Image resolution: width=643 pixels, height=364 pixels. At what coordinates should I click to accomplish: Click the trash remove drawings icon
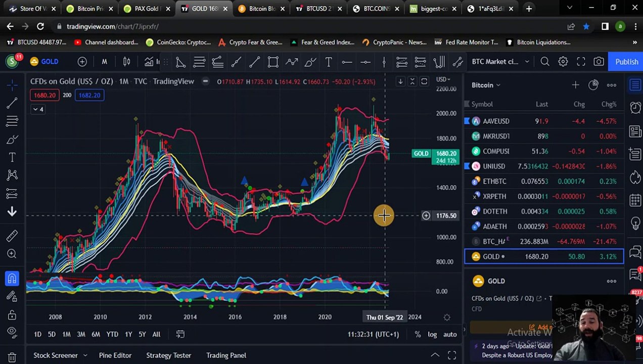pos(12,357)
